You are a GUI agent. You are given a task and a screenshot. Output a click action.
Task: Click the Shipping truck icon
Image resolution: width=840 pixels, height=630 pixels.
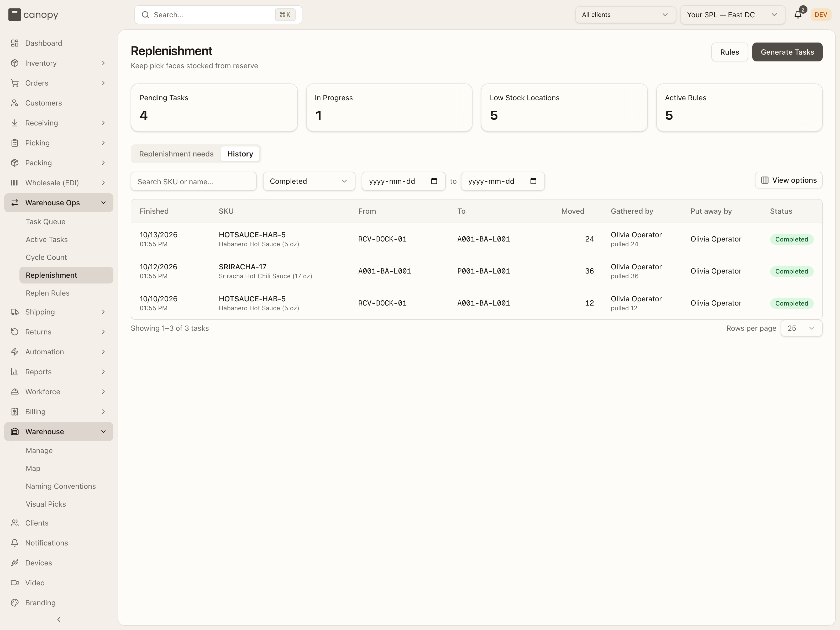point(15,312)
